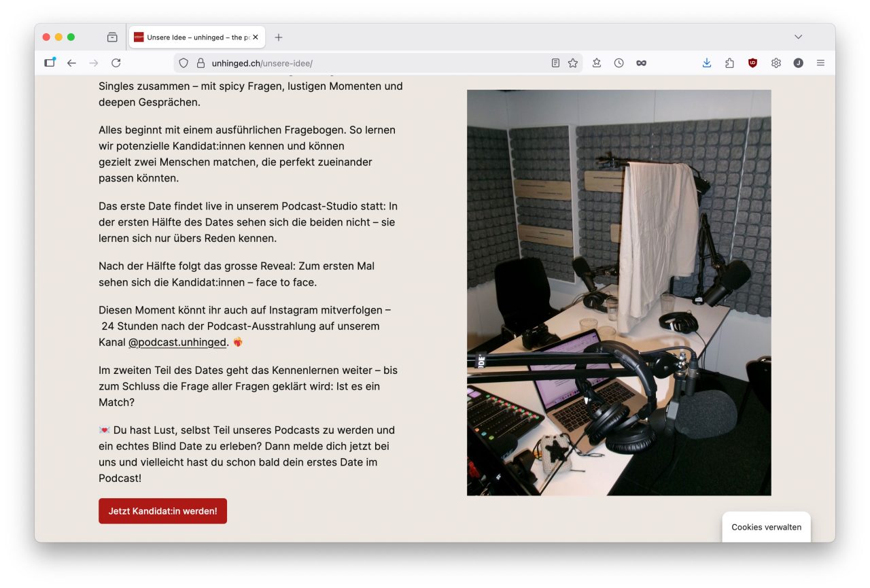This screenshot has height=588, width=870.
Task: Open the Firefox hamburger application menu
Action: click(820, 63)
